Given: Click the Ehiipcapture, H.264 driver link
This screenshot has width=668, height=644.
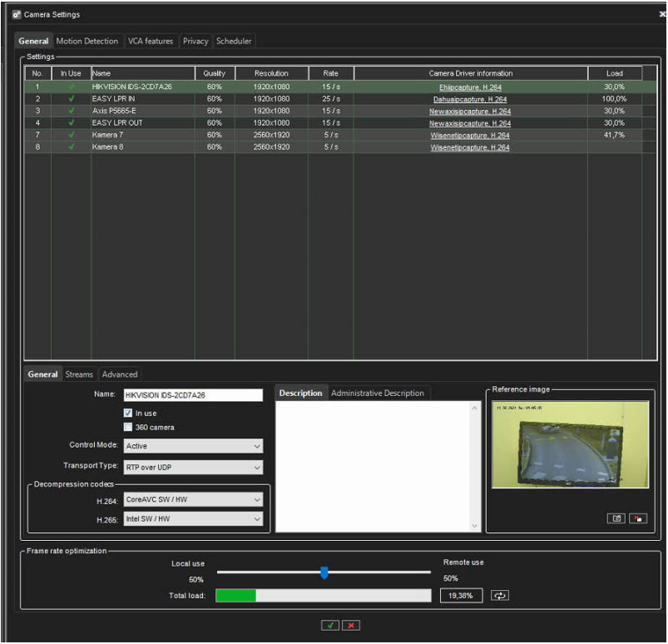Looking at the screenshot, I should [470, 87].
